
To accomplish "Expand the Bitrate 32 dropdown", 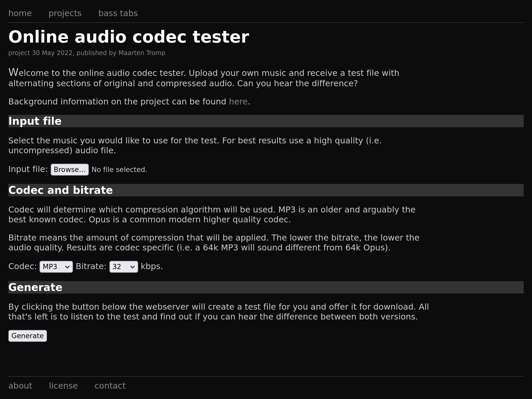I will coord(124,267).
